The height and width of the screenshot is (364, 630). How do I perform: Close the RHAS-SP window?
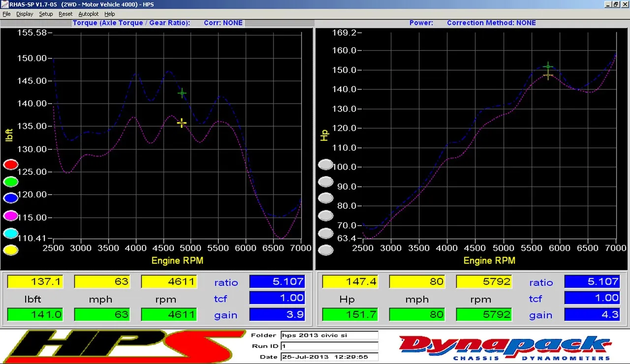(x=625, y=4)
